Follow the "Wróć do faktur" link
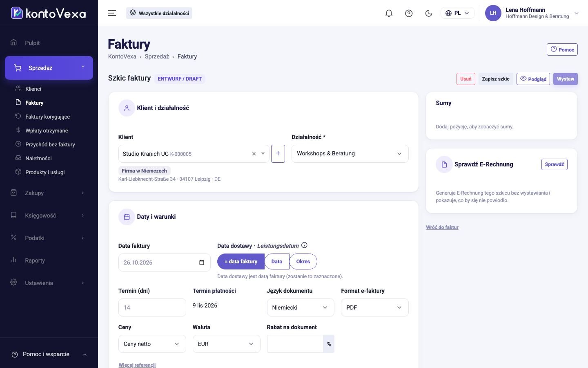 click(442, 227)
